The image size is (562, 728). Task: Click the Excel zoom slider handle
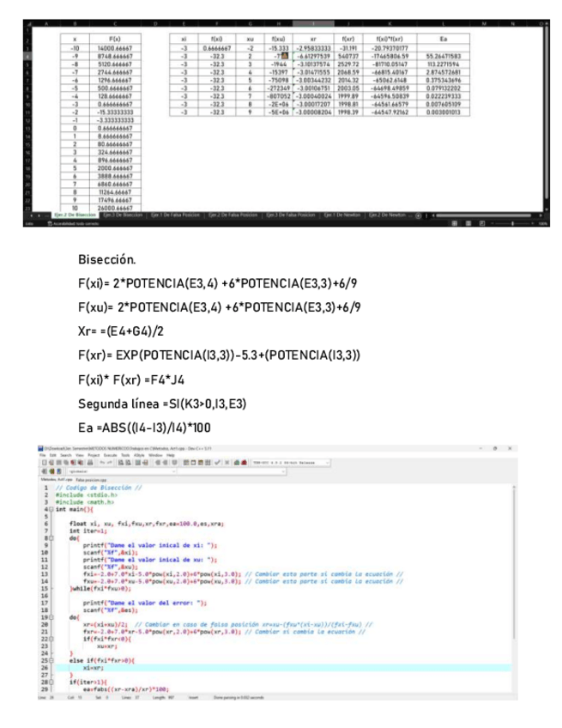click(512, 223)
